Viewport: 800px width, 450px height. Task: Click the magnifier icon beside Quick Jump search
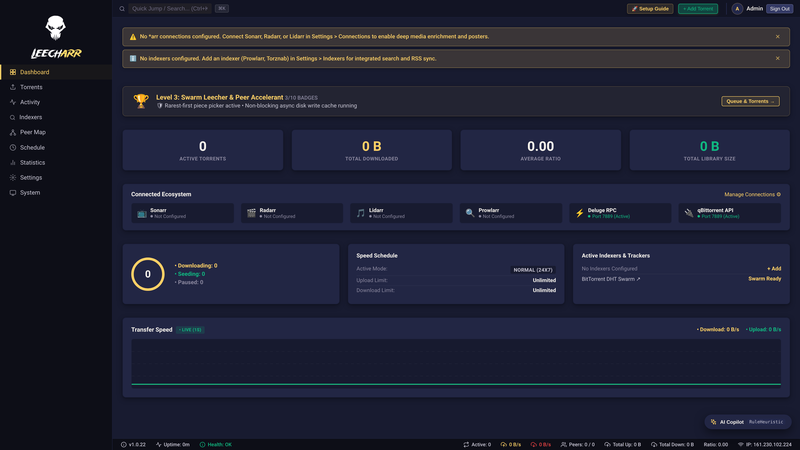[122, 9]
